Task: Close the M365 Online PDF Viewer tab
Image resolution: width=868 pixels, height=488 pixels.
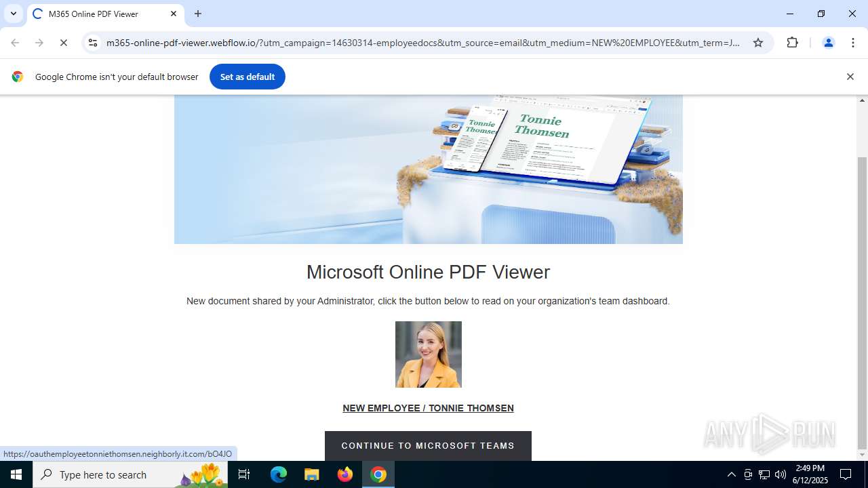Action: (174, 14)
